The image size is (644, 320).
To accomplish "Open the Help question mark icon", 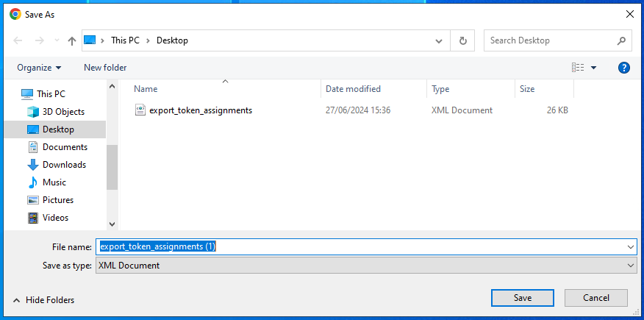I will [x=624, y=68].
